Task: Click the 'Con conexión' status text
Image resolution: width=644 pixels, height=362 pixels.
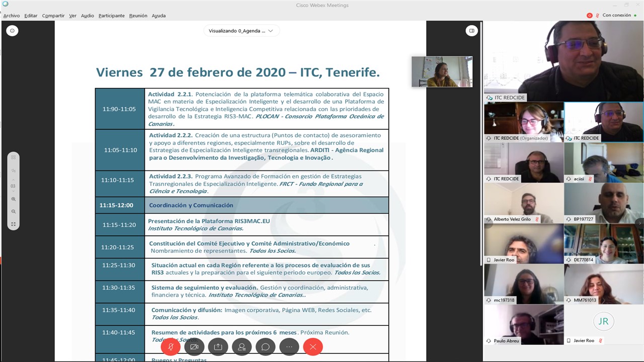Action: click(x=617, y=16)
